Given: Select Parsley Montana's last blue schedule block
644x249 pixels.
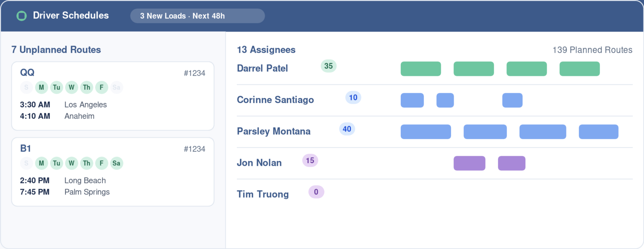Looking at the screenshot, I should (x=599, y=132).
